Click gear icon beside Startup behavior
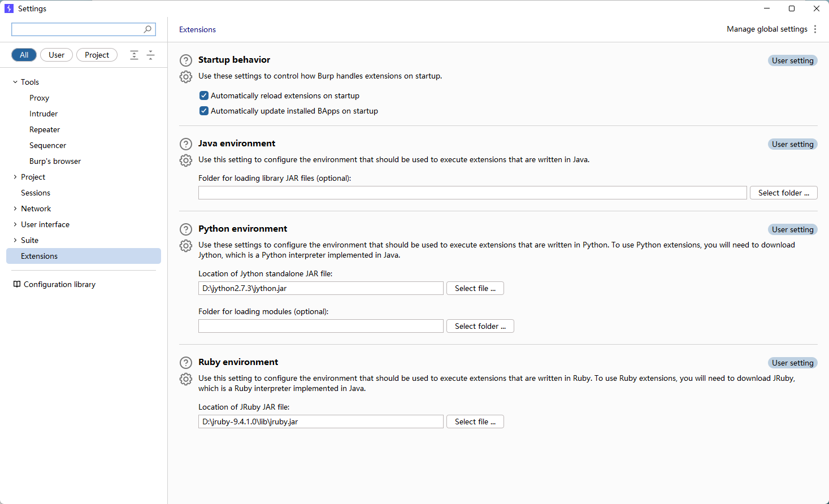 coord(186,77)
